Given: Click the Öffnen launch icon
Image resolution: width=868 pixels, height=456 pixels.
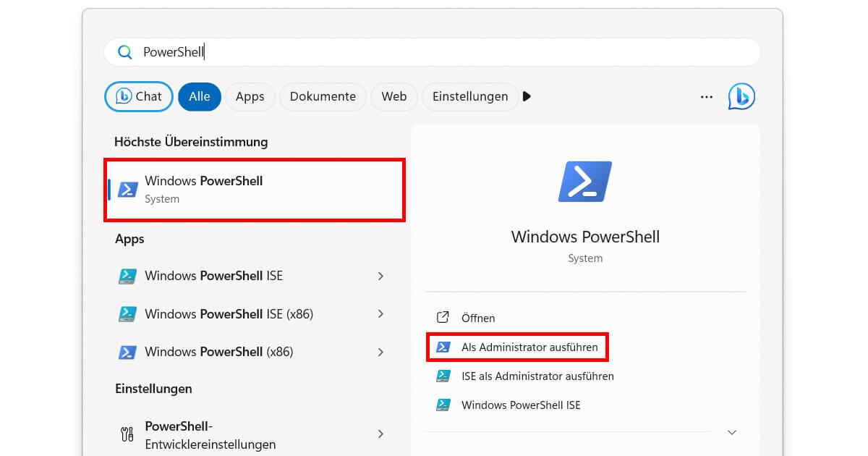Looking at the screenshot, I should point(443,318).
